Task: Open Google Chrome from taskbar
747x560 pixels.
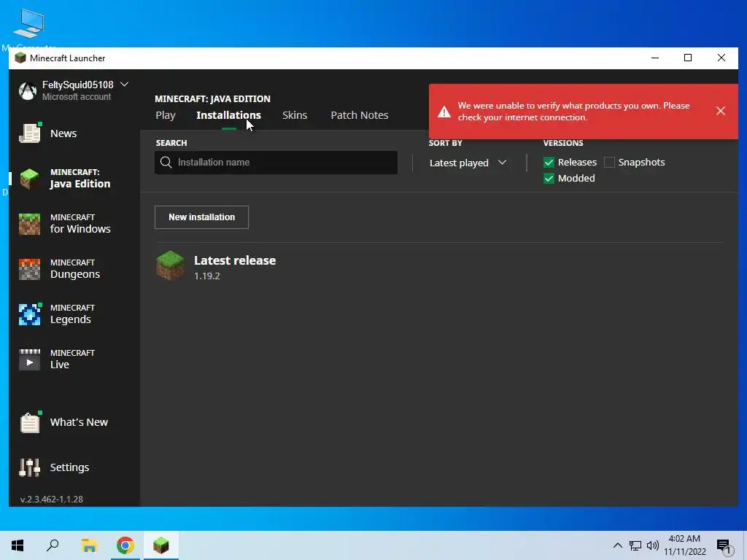Action: pos(125,545)
